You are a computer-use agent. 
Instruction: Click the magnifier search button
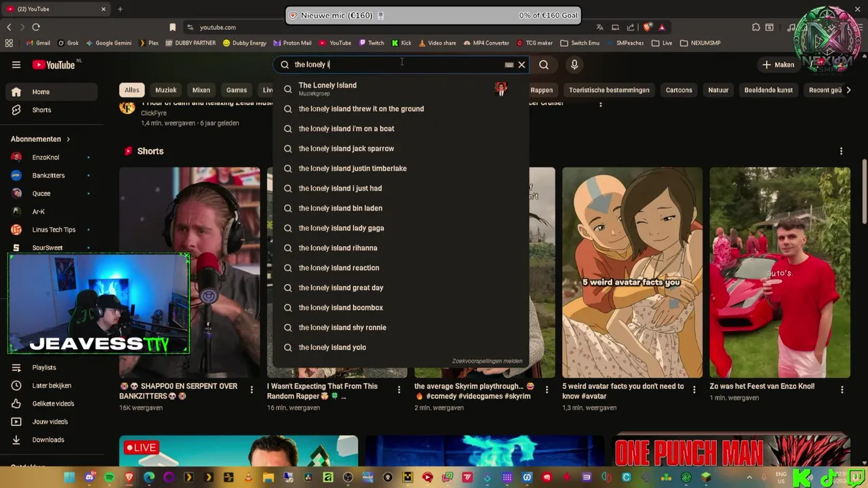[544, 64]
